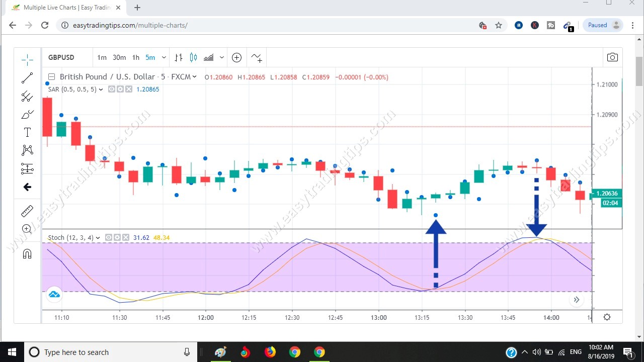
Task: Click the Paused sync button
Action: pyautogui.click(x=598, y=25)
